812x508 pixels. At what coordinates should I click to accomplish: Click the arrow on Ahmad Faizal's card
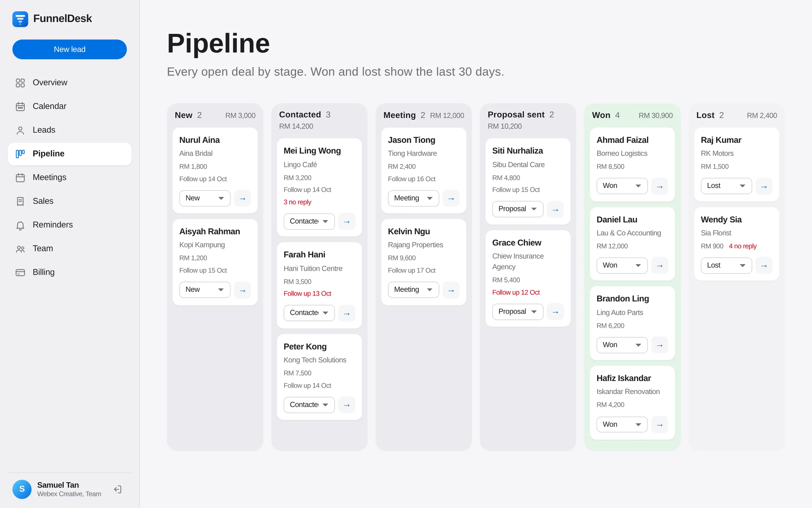pyautogui.click(x=660, y=186)
